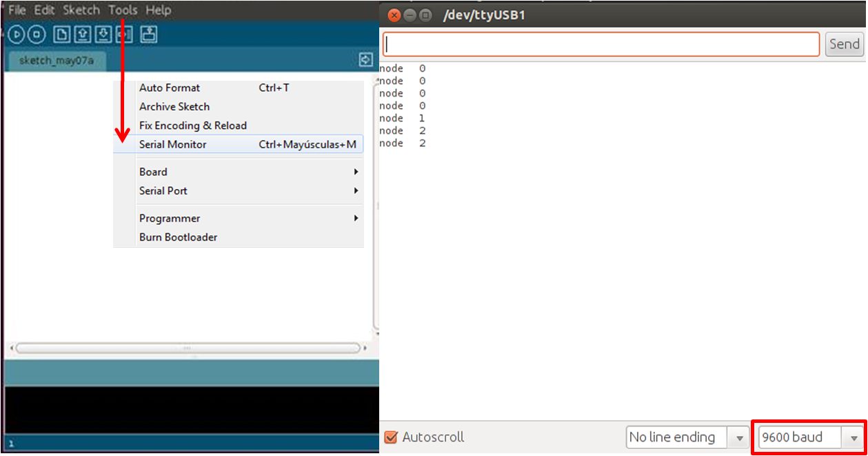Switch to the sketch_may07a tab

[57, 61]
